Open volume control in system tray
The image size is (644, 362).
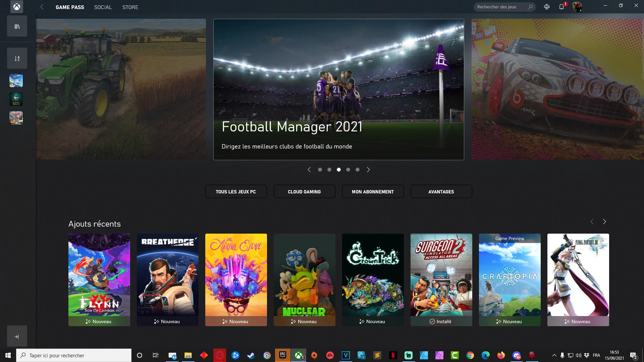pyautogui.click(x=579, y=355)
